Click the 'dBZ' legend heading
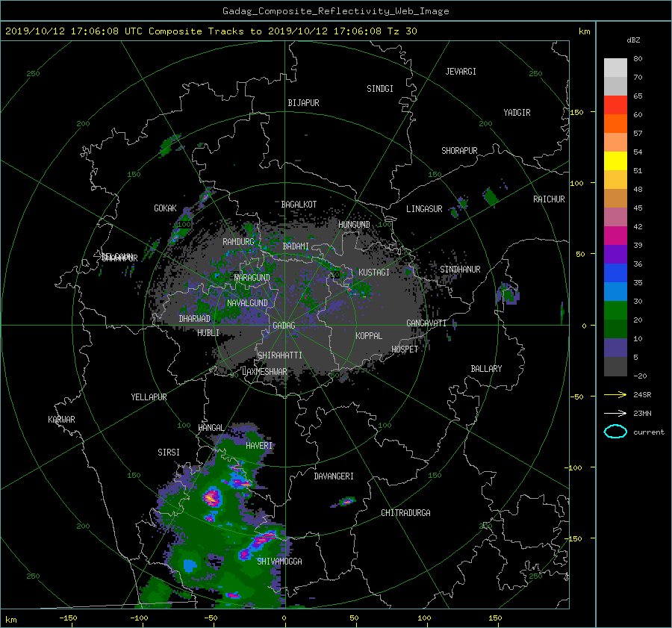Viewport: 672px width, 628px height. point(633,40)
